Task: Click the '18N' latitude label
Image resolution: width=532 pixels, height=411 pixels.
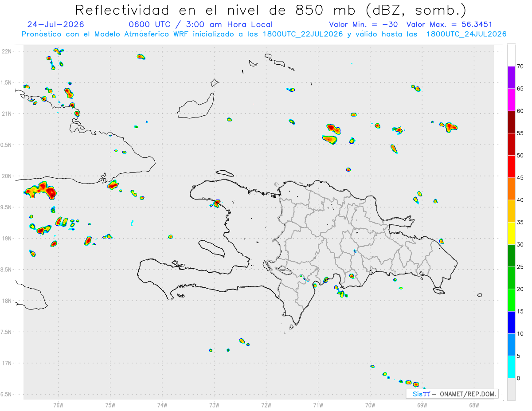Action: tap(7, 301)
